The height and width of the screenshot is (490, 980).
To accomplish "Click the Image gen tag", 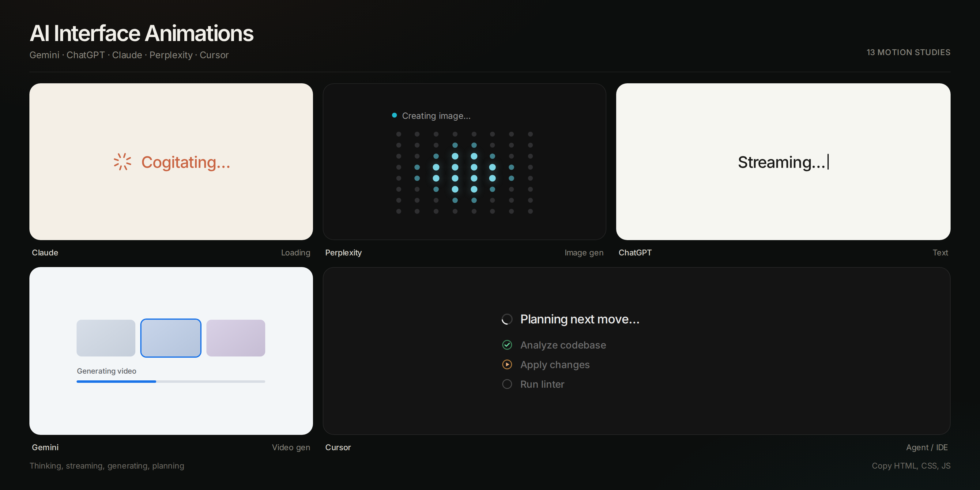I will point(584,253).
